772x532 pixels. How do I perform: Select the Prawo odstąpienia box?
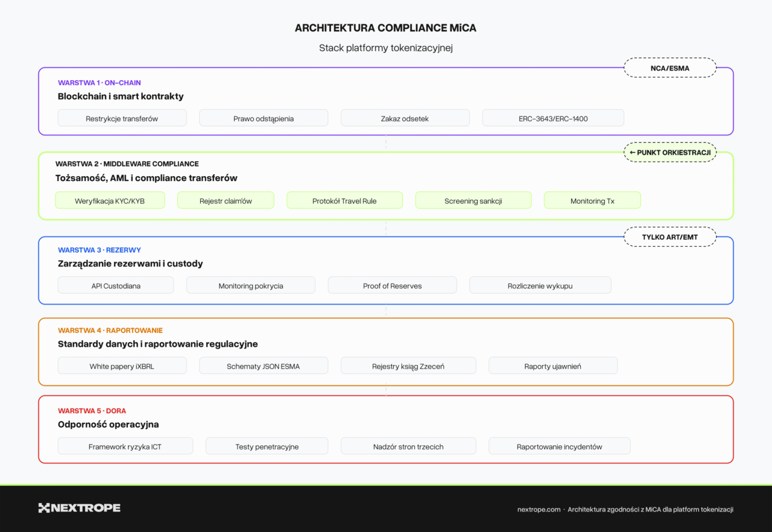264,118
